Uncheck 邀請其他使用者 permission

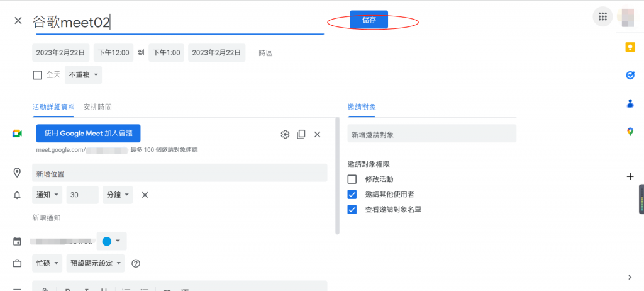(x=352, y=194)
